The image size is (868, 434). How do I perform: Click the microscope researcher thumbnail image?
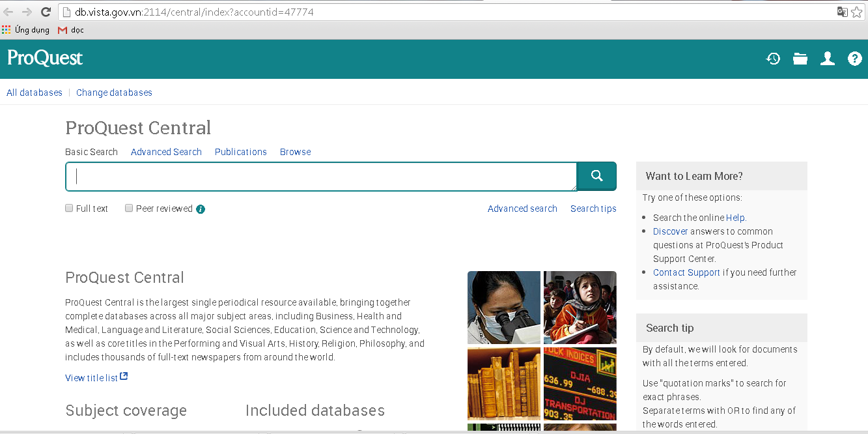coord(504,307)
